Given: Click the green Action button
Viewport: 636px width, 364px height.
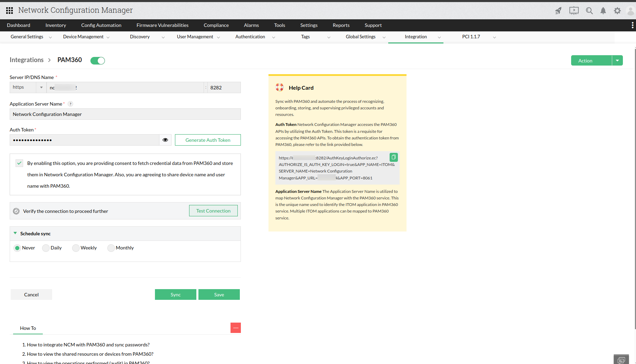Looking at the screenshot, I should 591,61.
